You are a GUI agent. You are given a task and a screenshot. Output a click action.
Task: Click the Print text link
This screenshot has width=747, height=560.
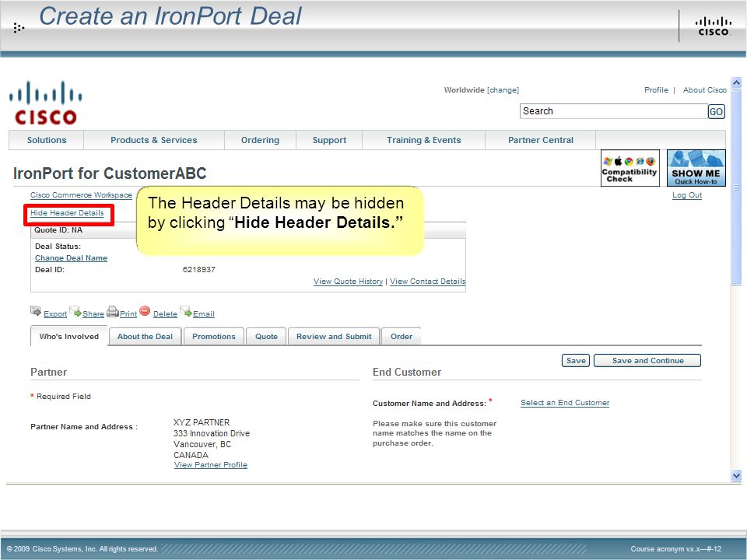click(x=128, y=313)
